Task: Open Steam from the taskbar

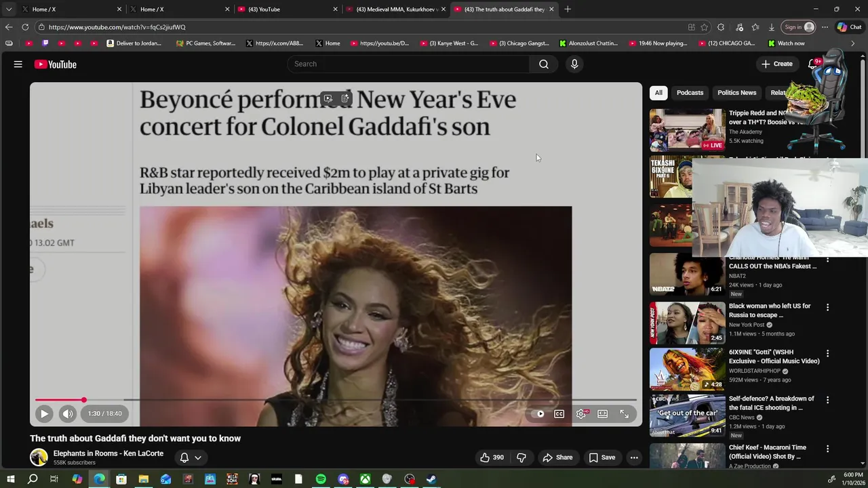Action: (x=431, y=479)
